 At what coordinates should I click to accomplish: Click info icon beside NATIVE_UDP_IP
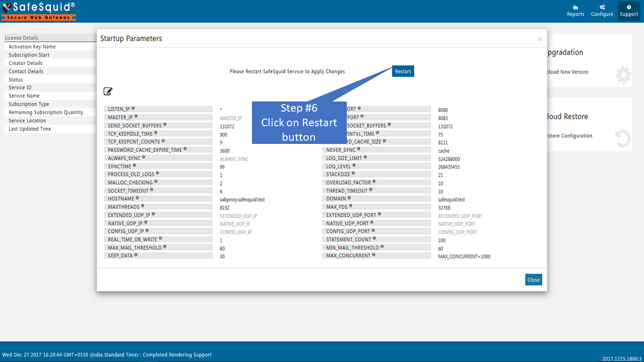click(x=146, y=223)
